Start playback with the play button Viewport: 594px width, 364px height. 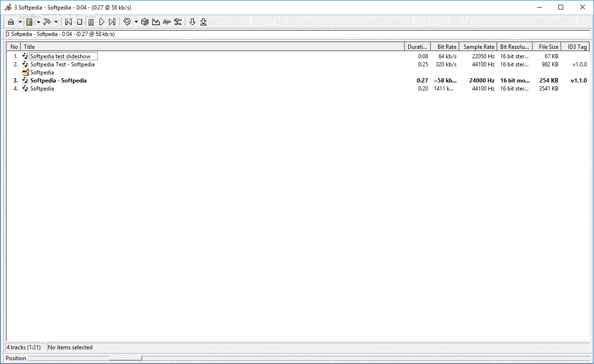101,22
